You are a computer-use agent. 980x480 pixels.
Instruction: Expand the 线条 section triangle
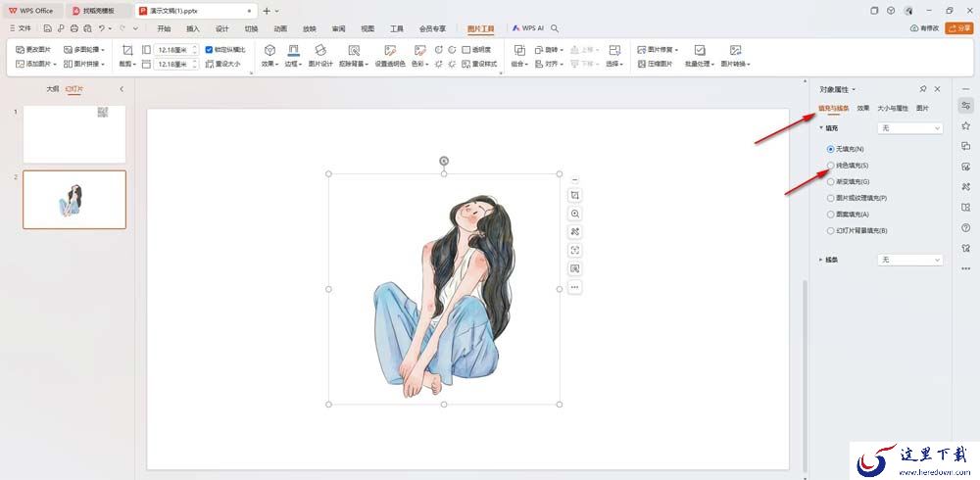click(x=821, y=260)
